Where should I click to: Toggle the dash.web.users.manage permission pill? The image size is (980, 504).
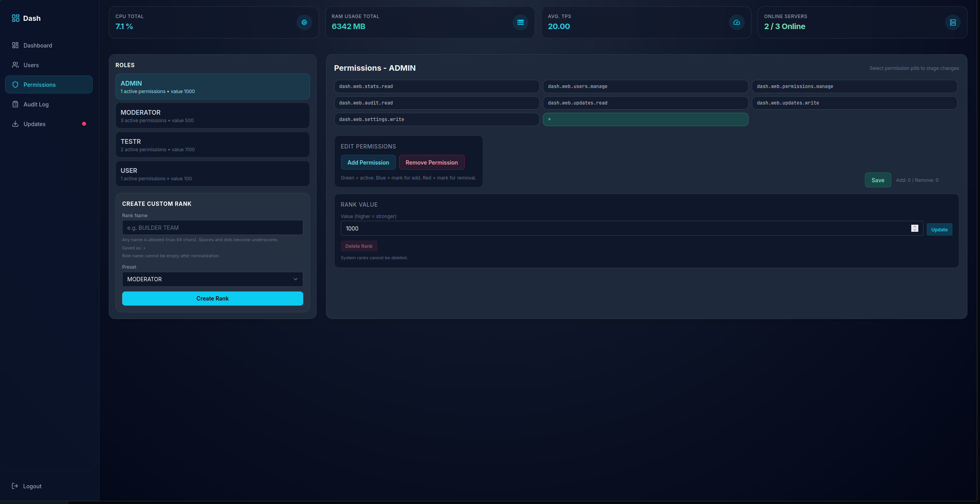pos(645,86)
